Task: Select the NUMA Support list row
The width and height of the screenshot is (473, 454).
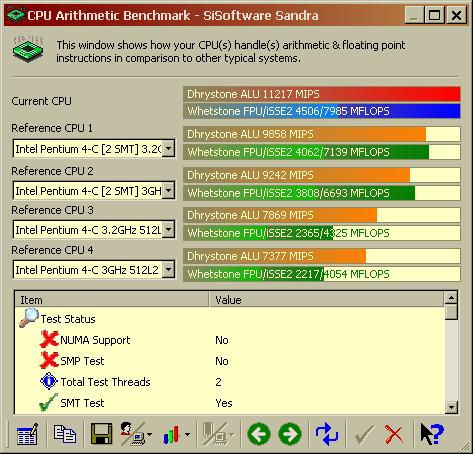Action: click(x=230, y=340)
